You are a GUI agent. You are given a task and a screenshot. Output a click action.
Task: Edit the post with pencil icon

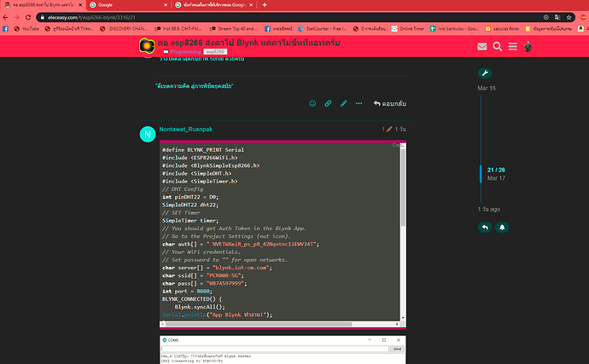(343, 103)
